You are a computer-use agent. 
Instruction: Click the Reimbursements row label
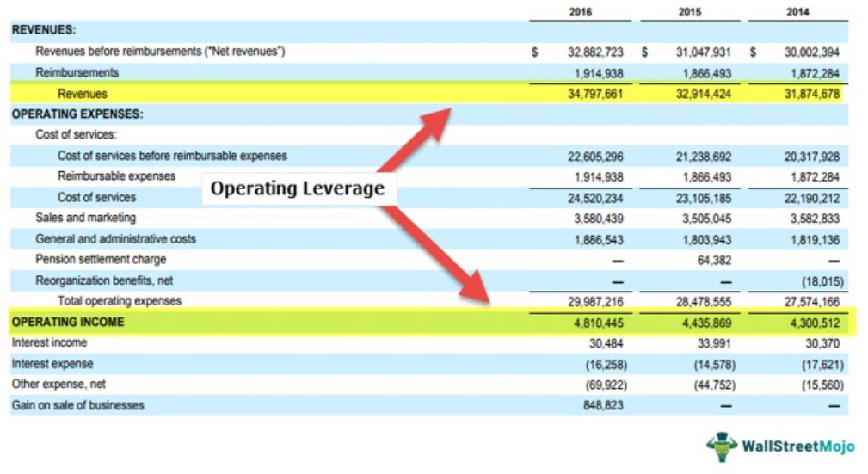[77, 72]
